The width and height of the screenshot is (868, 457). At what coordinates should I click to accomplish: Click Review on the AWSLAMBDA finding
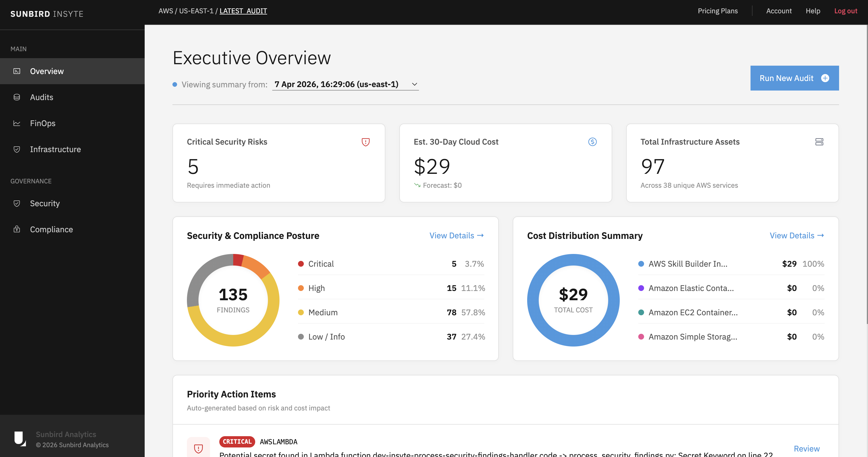(x=806, y=448)
